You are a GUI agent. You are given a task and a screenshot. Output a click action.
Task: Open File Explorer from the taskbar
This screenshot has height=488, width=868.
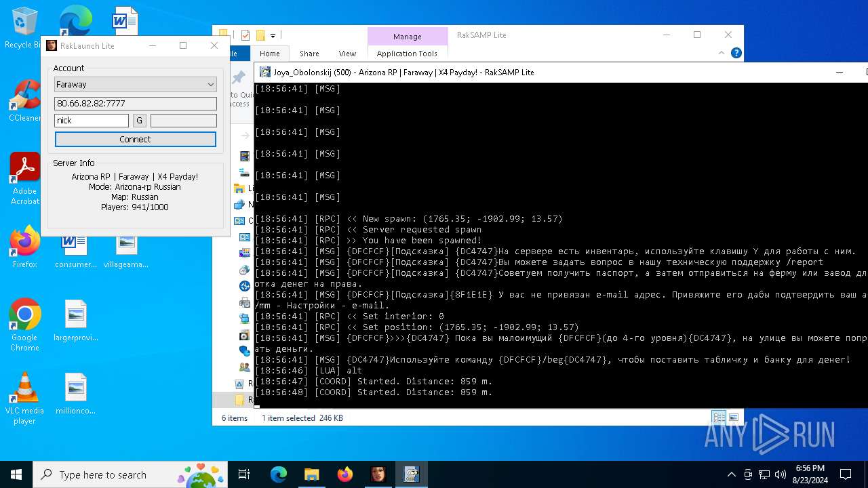(x=311, y=474)
